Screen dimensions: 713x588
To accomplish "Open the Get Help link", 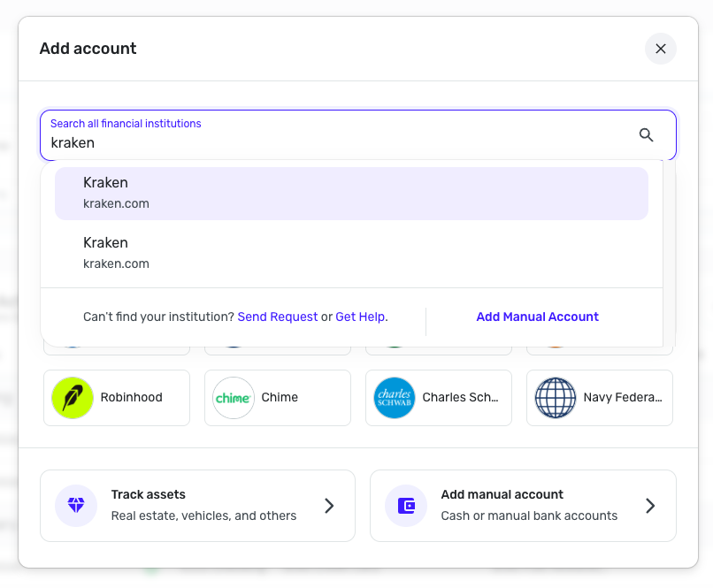I will [x=360, y=317].
